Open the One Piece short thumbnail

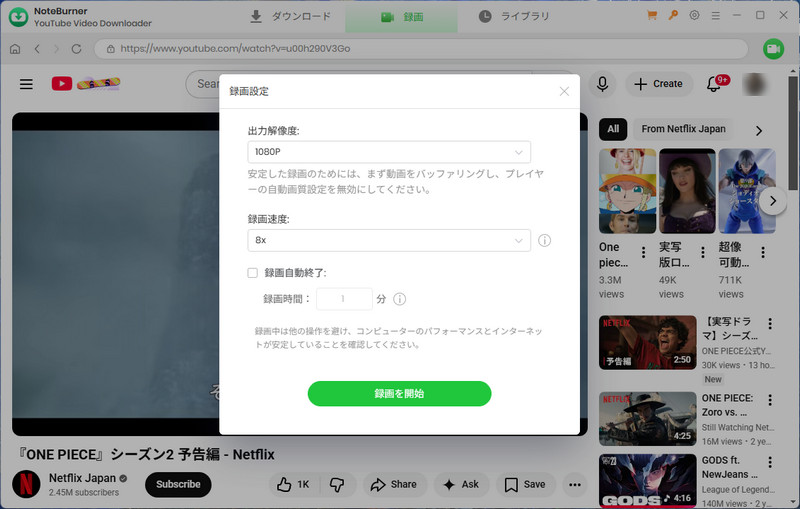(x=628, y=191)
